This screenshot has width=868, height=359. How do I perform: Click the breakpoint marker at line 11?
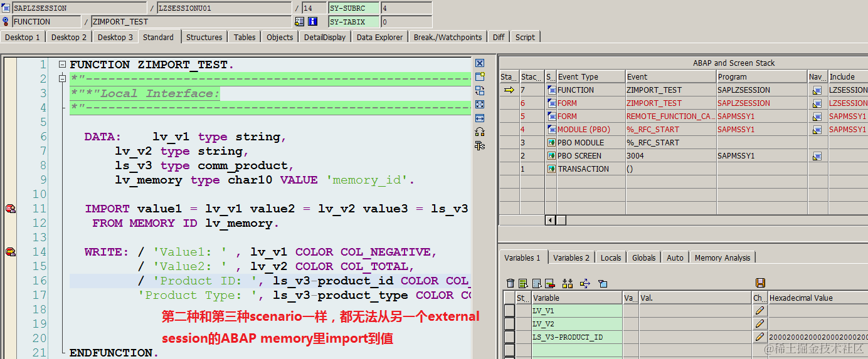10,209
